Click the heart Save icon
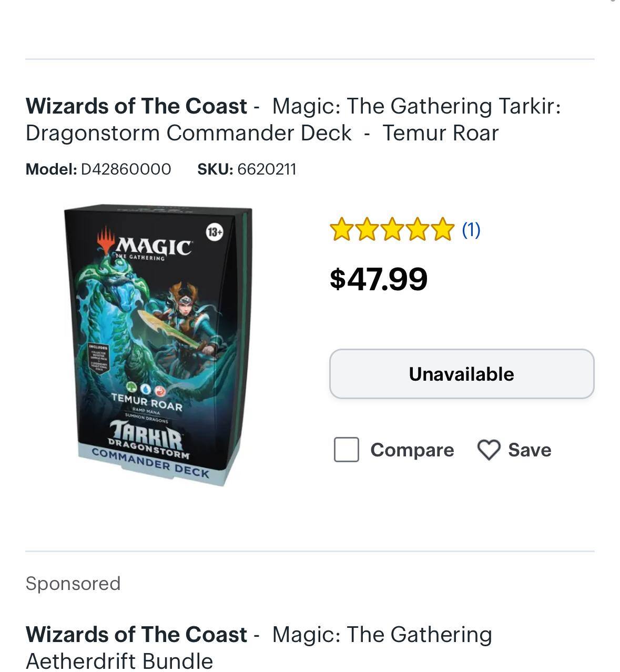The width and height of the screenshot is (620, 672). 489,450
